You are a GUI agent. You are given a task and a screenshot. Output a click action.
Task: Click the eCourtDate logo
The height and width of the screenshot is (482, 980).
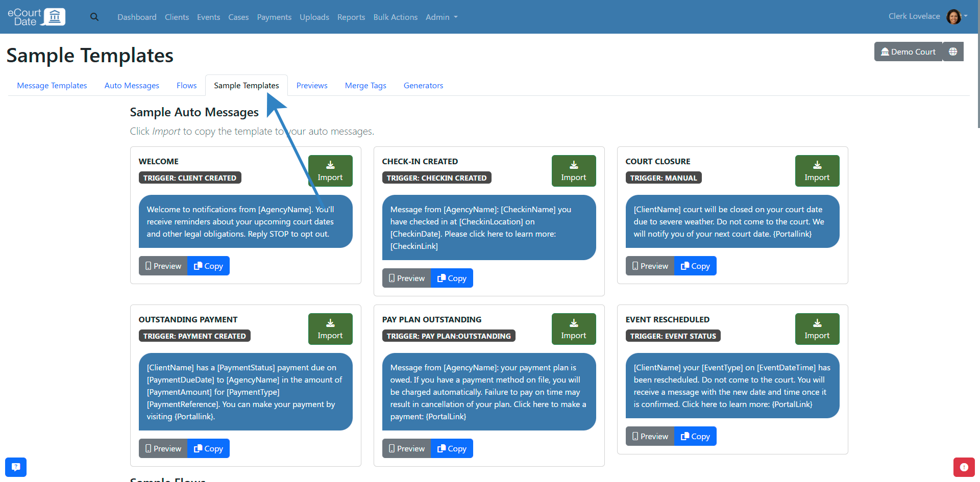pos(36,17)
